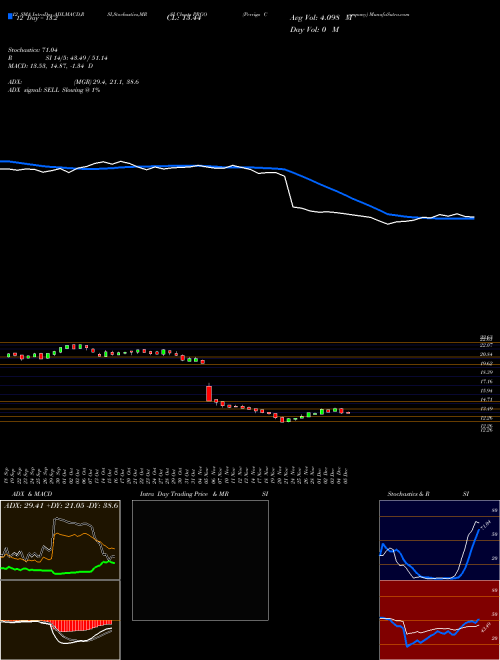The width and height of the screenshot is (500, 660).
Task: Click the 'ADX signal: SELL Slowing @ 1%' line
Action: coord(54,90)
